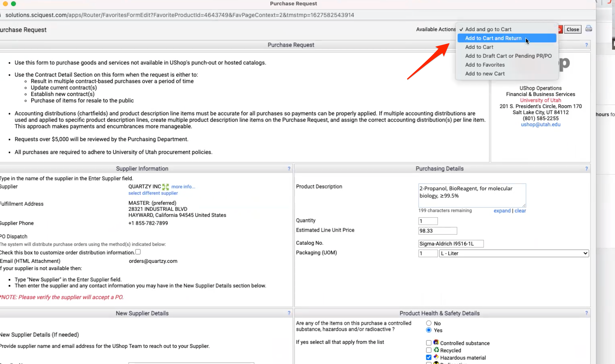Image resolution: width=615 pixels, height=364 pixels.
Task: Open help for the Purchase Request section
Action: click(x=586, y=45)
